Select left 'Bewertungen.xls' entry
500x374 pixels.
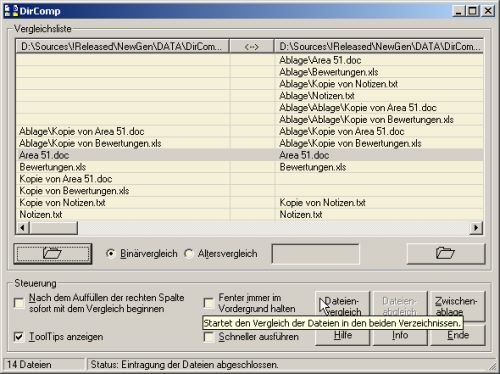coord(53,167)
